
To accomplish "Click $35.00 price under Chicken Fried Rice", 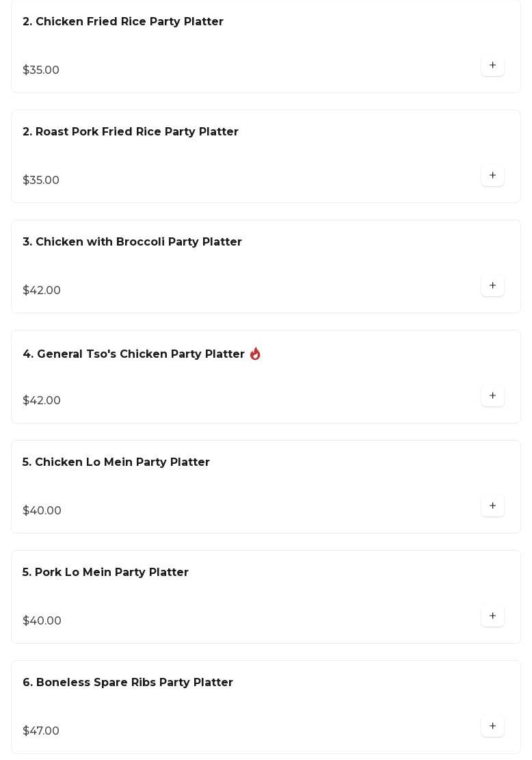I will coord(41,70).
